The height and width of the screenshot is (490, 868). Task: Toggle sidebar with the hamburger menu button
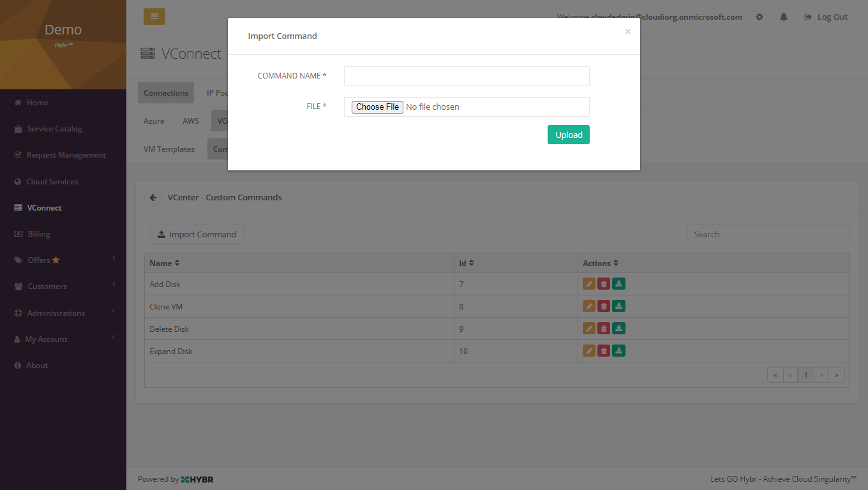click(x=154, y=17)
